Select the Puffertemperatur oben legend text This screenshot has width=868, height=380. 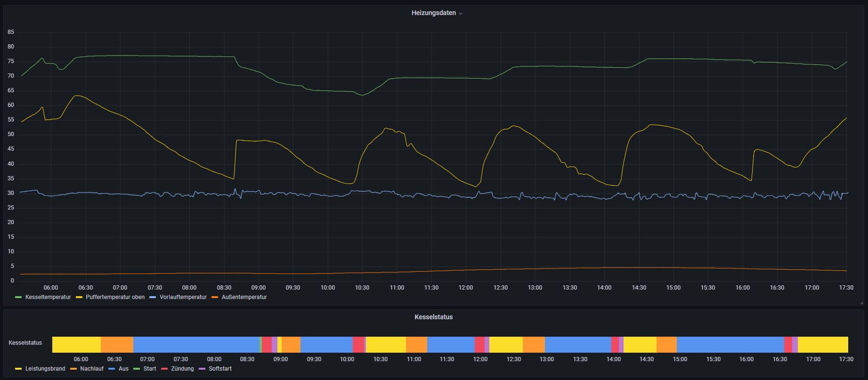pos(115,297)
